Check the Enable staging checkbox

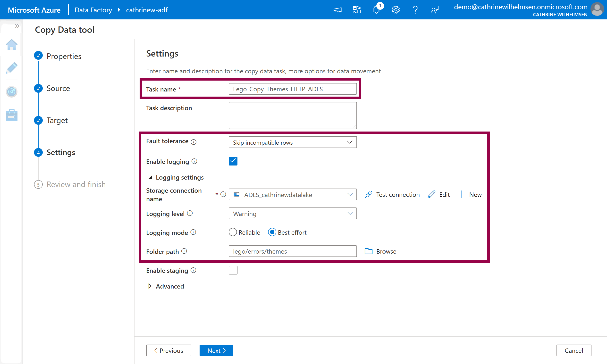233,270
